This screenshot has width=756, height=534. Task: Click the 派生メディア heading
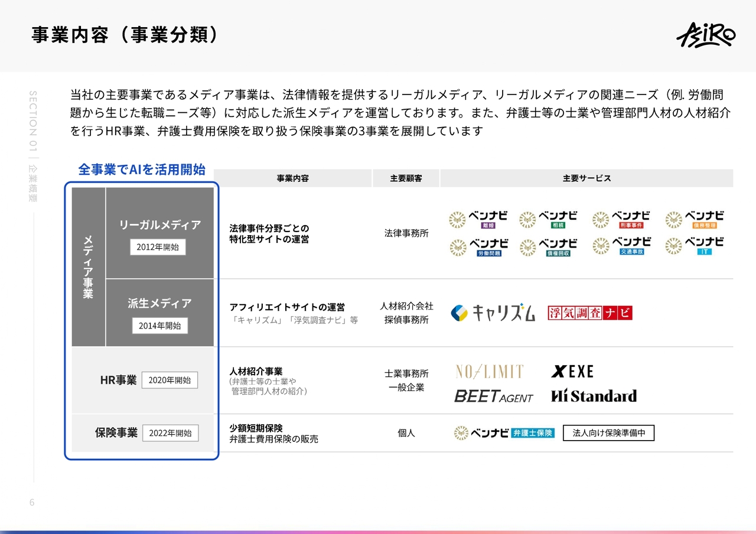[159, 304]
